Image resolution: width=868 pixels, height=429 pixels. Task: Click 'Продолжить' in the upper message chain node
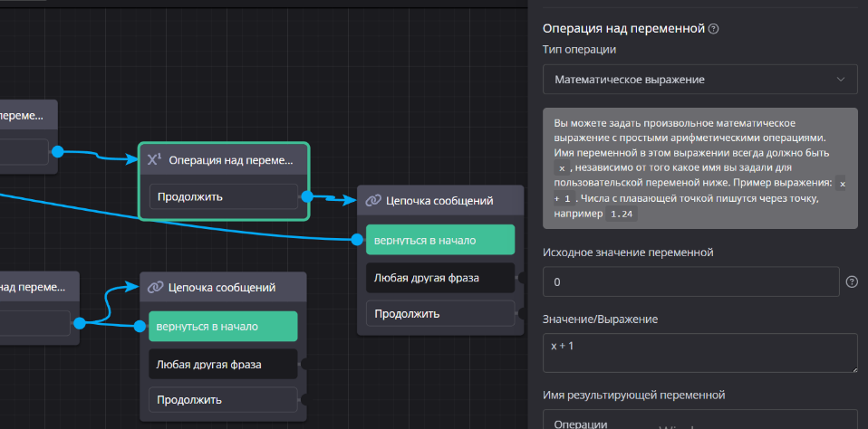440,314
